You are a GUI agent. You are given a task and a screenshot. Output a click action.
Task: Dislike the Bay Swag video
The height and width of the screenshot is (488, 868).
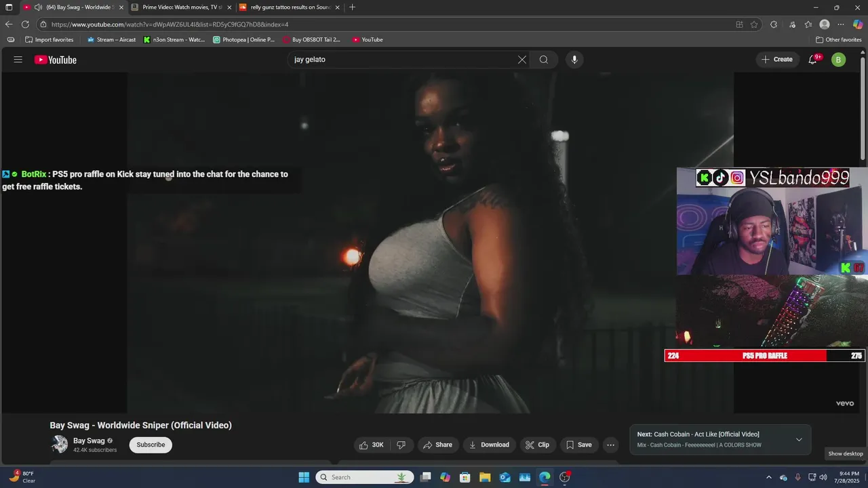(401, 445)
